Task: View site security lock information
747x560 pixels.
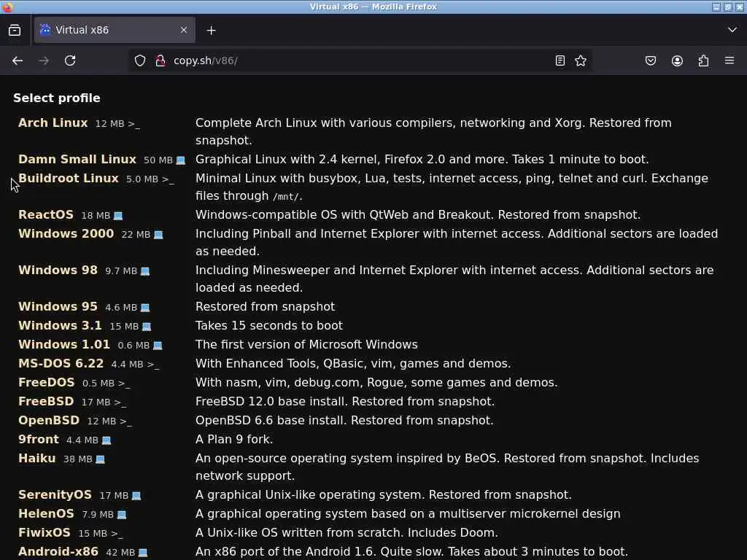Action: [x=160, y=61]
